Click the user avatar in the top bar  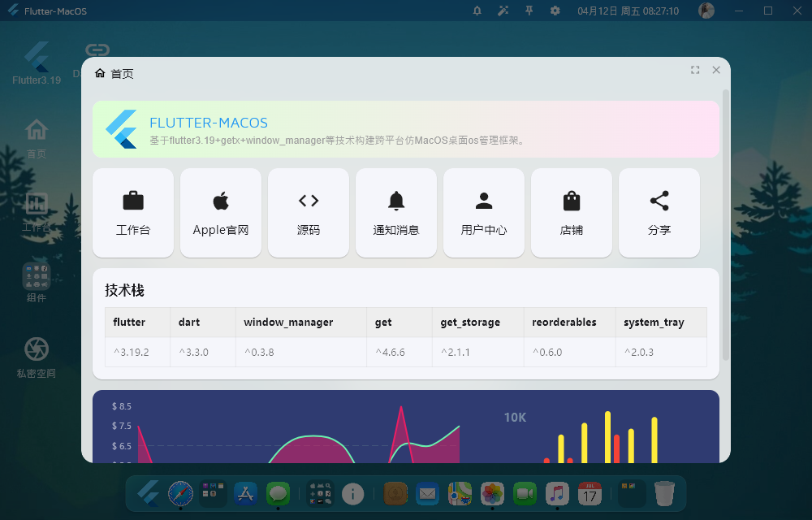coord(706,11)
